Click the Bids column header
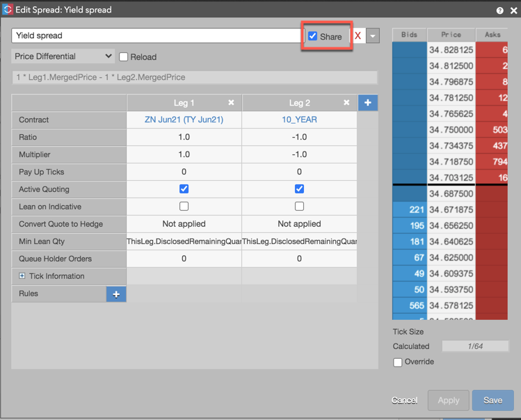This screenshot has width=521, height=420. [409, 35]
